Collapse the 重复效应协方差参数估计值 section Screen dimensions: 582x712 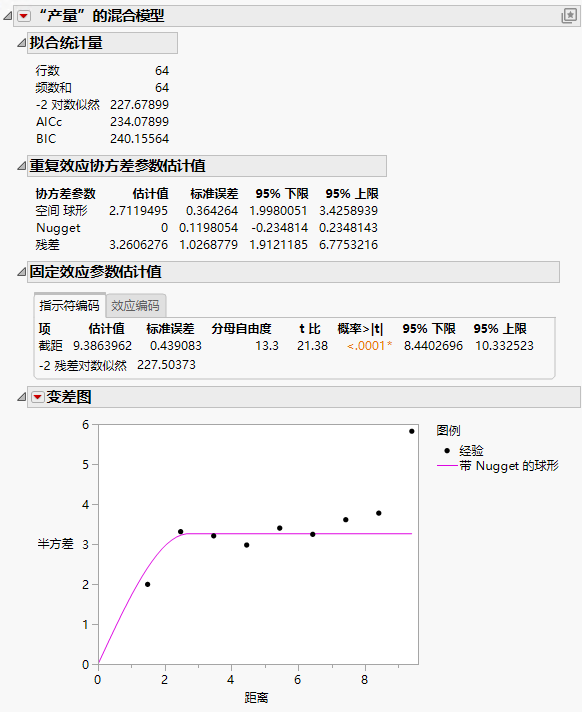click(21, 166)
